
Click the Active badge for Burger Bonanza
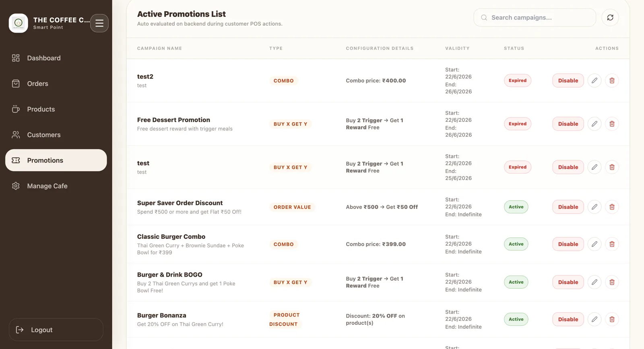pos(516,319)
